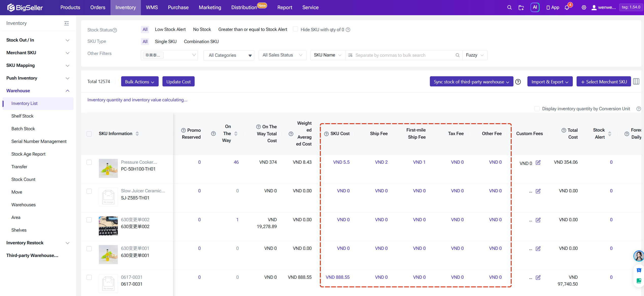The image size is (644, 296).
Task: Expand the Bulk Actions dropdown
Action: pos(140,82)
